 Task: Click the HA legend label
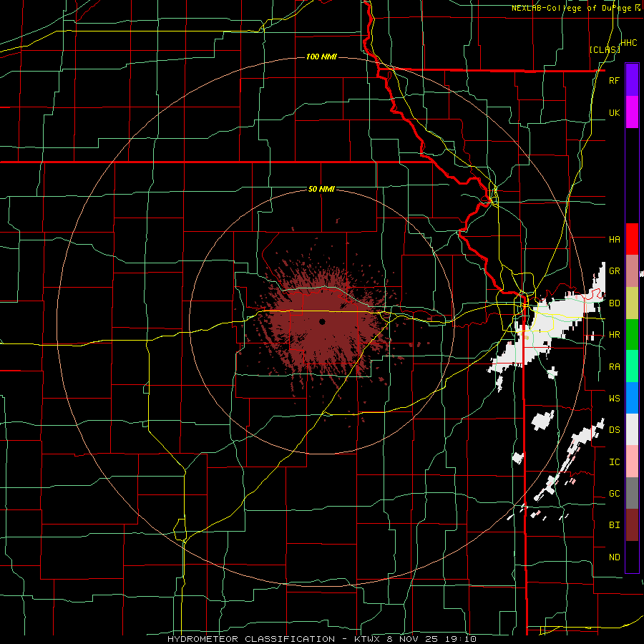tap(614, 239)
